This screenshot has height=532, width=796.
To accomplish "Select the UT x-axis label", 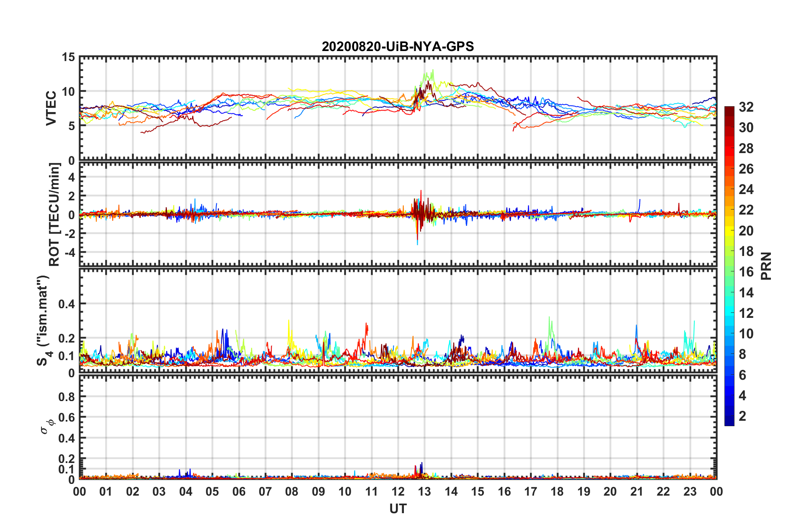I will 398,509.
